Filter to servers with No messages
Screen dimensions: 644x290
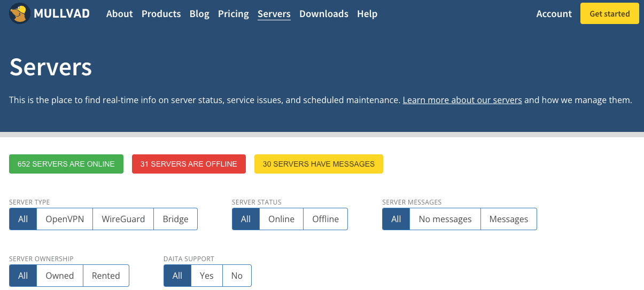pyautogui.click(x=445, y=219)
